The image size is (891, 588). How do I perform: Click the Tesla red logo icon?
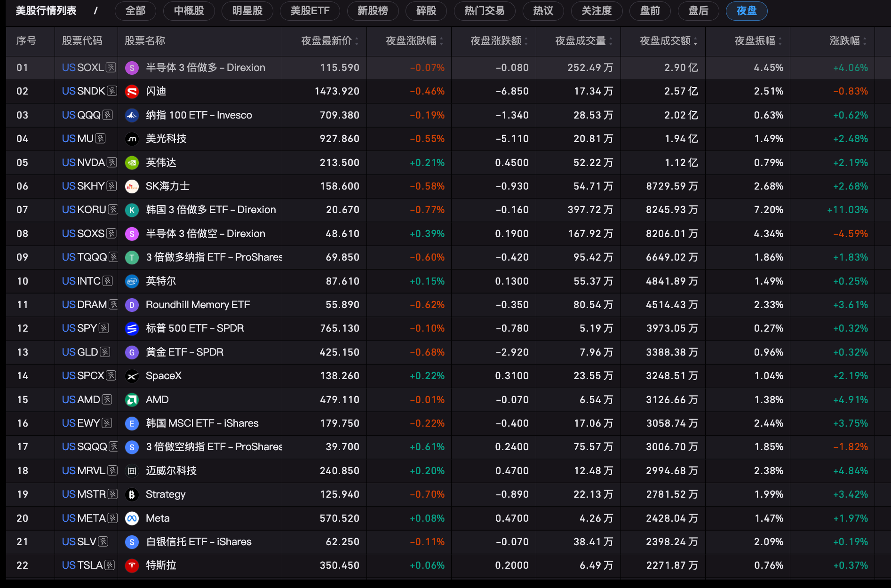click(x=132, y=565)
